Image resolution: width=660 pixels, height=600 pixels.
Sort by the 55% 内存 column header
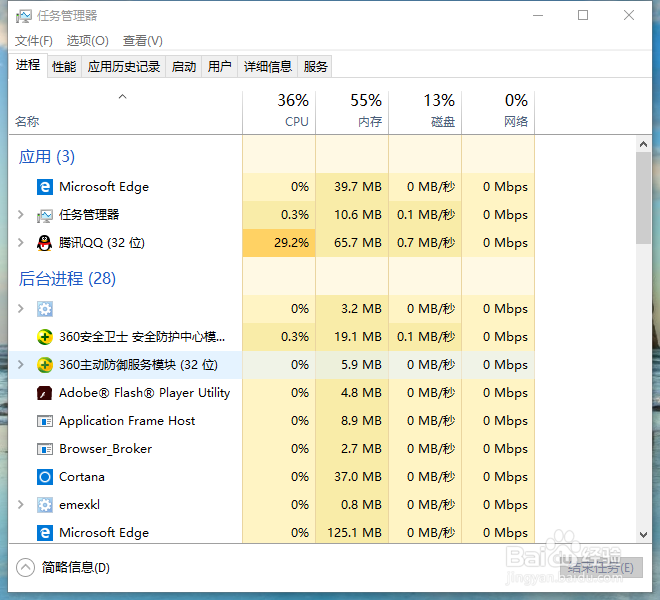[352, 112]
